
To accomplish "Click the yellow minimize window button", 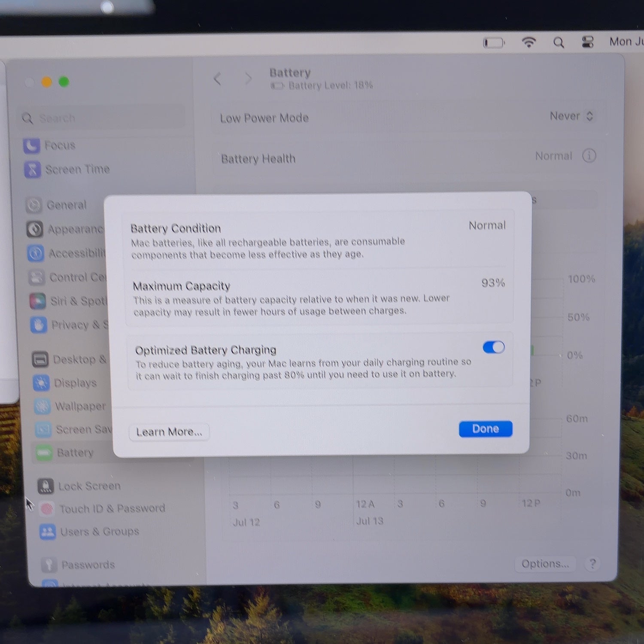I will tap(46, 82).
